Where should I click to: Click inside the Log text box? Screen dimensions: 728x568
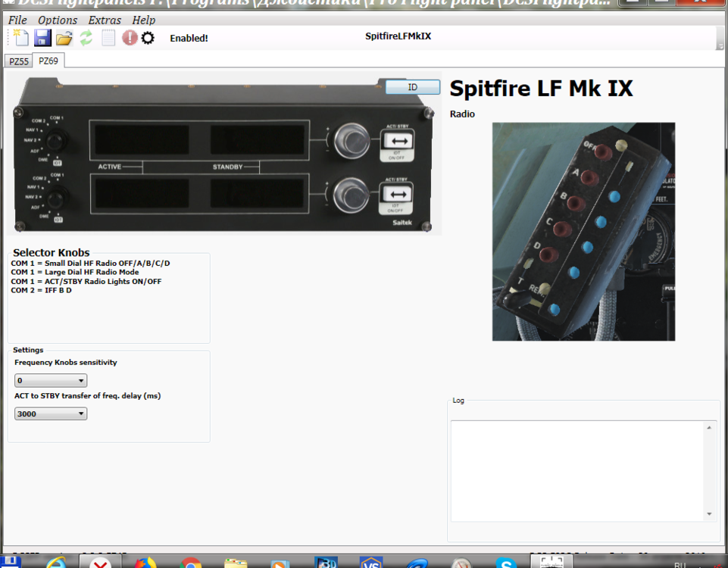[x=578, y=471]
